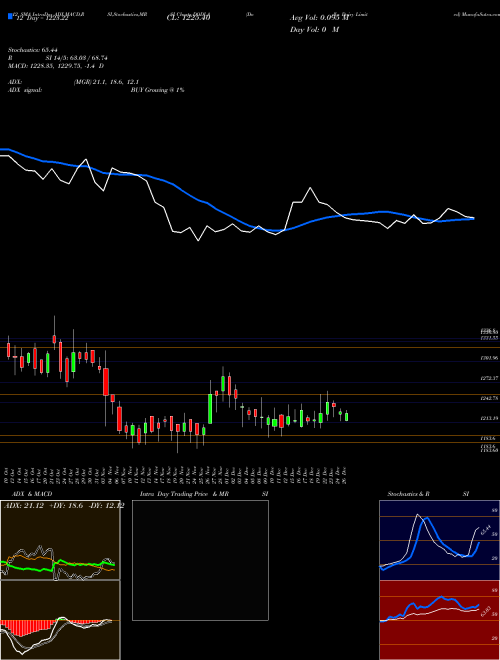
Task: Click the white price line peak near mid-December
Action: 310,188
